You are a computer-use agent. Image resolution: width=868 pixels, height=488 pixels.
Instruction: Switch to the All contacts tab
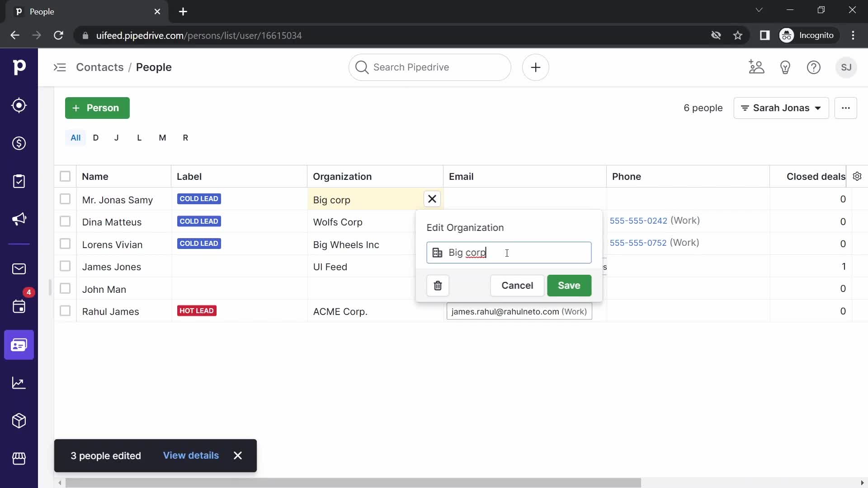(x=75, y=138)
